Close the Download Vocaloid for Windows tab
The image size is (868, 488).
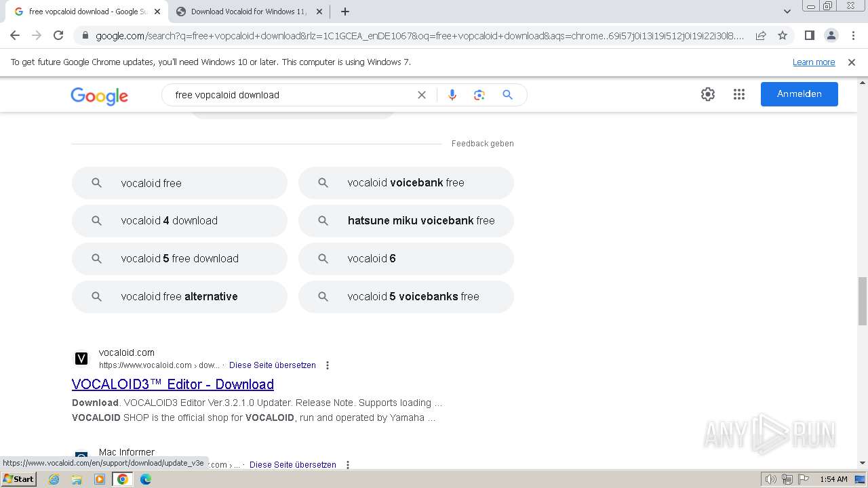tap(319, 12)
